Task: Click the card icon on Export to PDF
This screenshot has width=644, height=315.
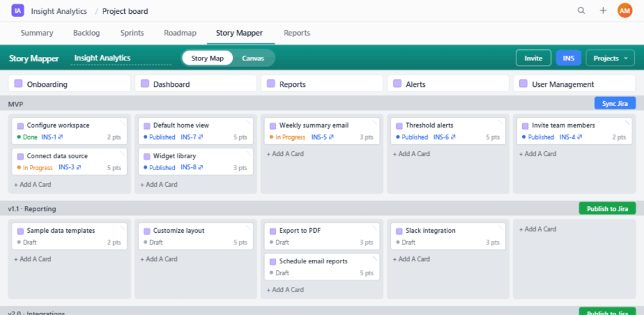Action: click(273, 231)
